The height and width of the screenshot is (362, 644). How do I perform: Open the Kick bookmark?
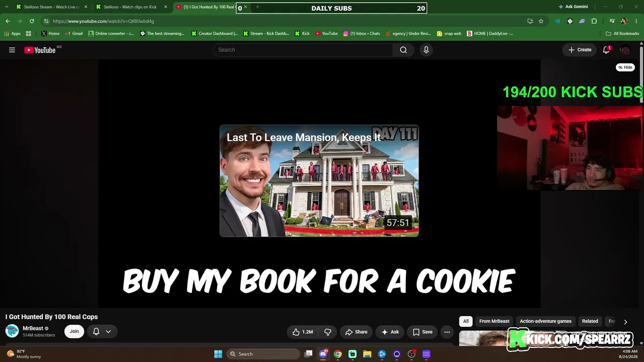302,34
